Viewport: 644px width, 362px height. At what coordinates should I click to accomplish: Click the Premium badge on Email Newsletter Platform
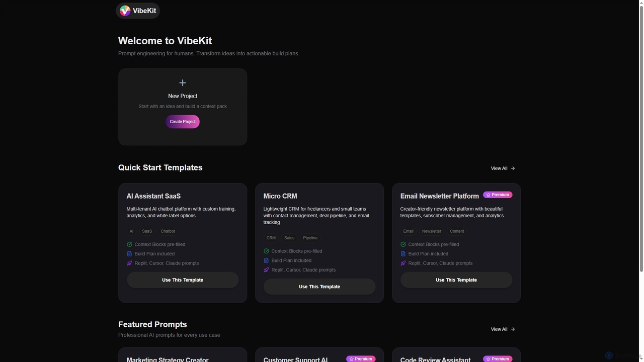tap(498, 195)
